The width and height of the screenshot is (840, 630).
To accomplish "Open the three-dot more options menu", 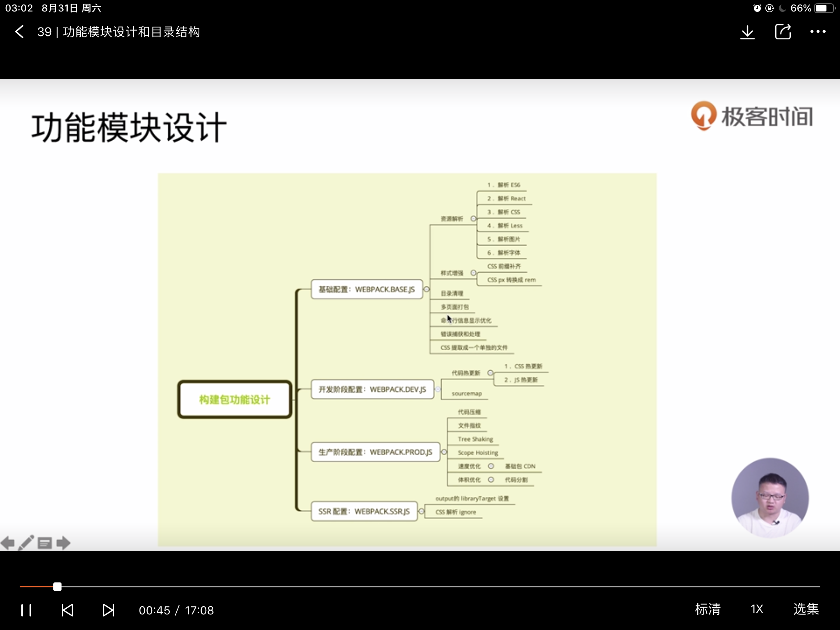I will point(818,32).
